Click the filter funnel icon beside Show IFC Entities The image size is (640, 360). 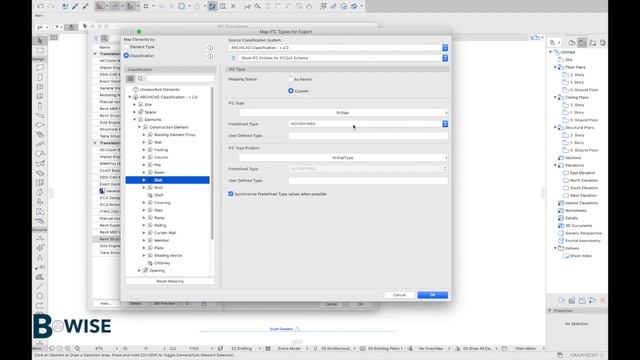tap(233, 58)
